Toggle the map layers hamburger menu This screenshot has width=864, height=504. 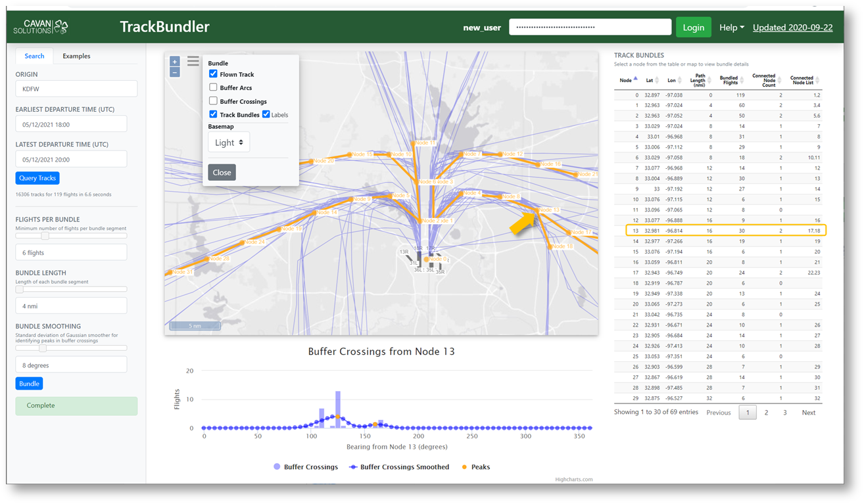click(193, 61)
